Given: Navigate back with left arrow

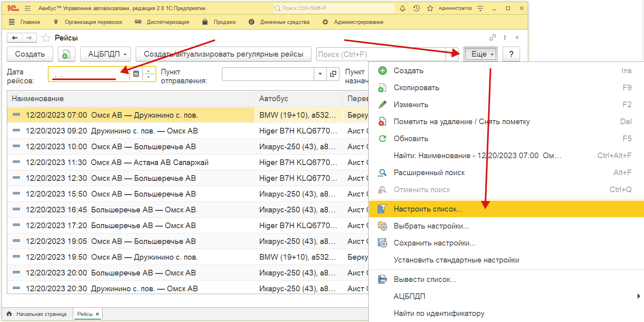Looking at the screenshot, I should 15,38.
